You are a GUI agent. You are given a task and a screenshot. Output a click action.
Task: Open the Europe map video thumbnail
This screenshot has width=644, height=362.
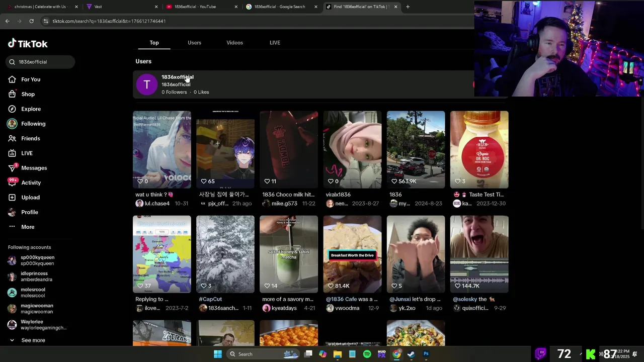click(162, 254)
